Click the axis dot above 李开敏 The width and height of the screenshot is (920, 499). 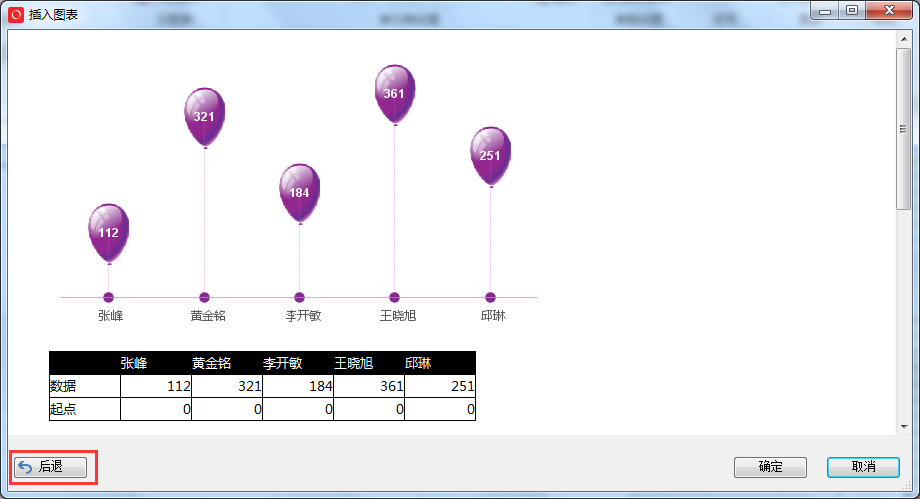click(299, 298)
